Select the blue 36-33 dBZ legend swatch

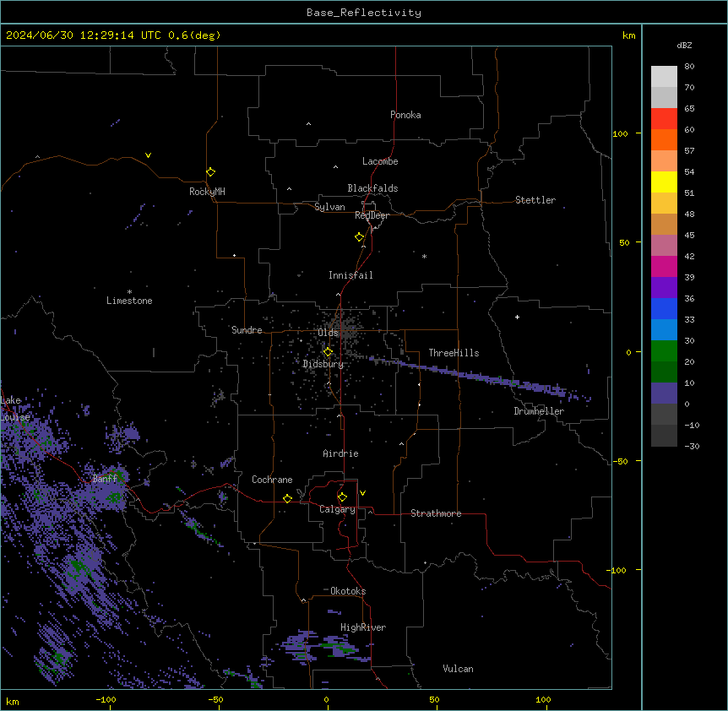(664, 308)
